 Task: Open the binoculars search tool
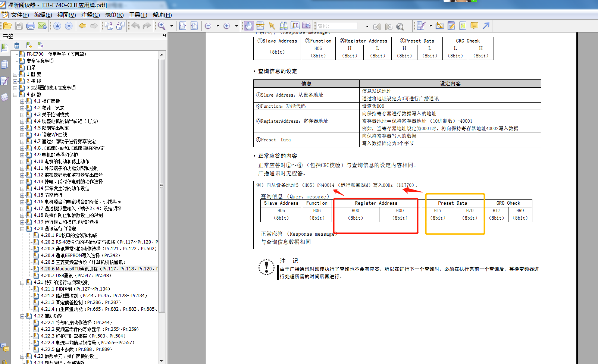(x=284, y=26)
